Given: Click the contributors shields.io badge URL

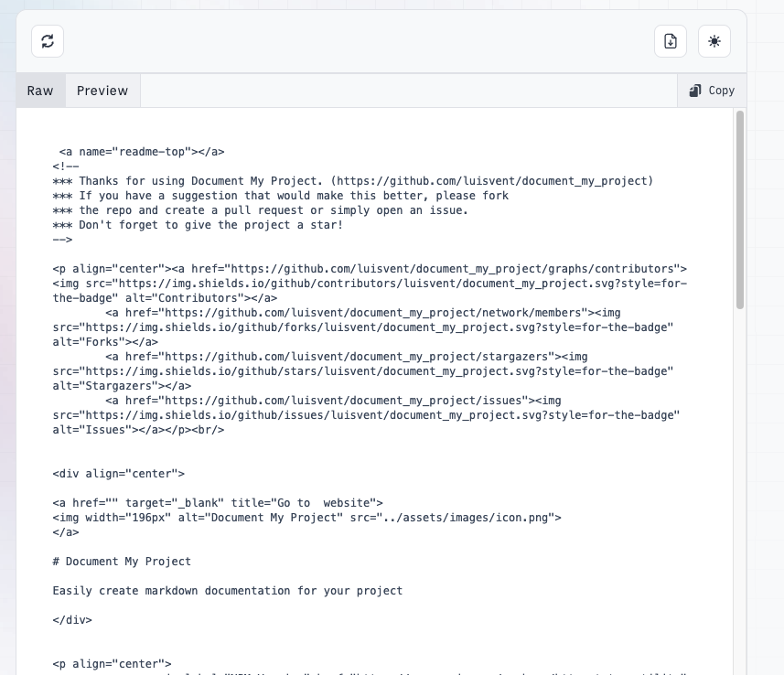Looking at the screenshot, I should point(366,284).
